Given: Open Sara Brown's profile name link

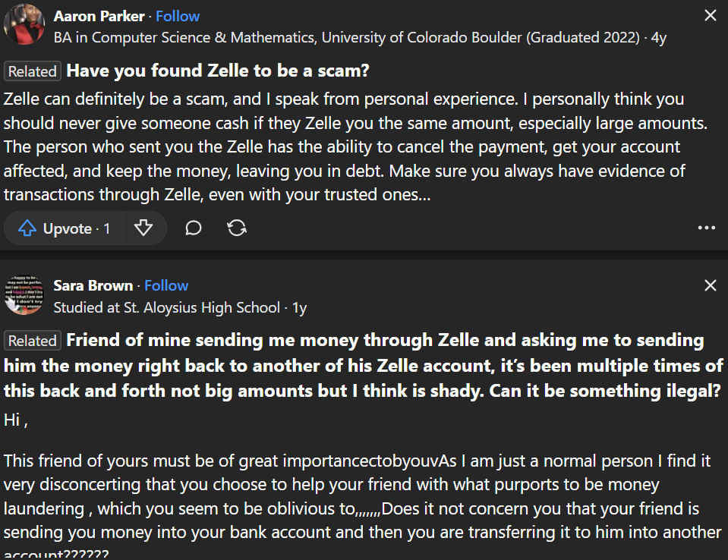Looking at the screenshot, I should pos(93,285).
